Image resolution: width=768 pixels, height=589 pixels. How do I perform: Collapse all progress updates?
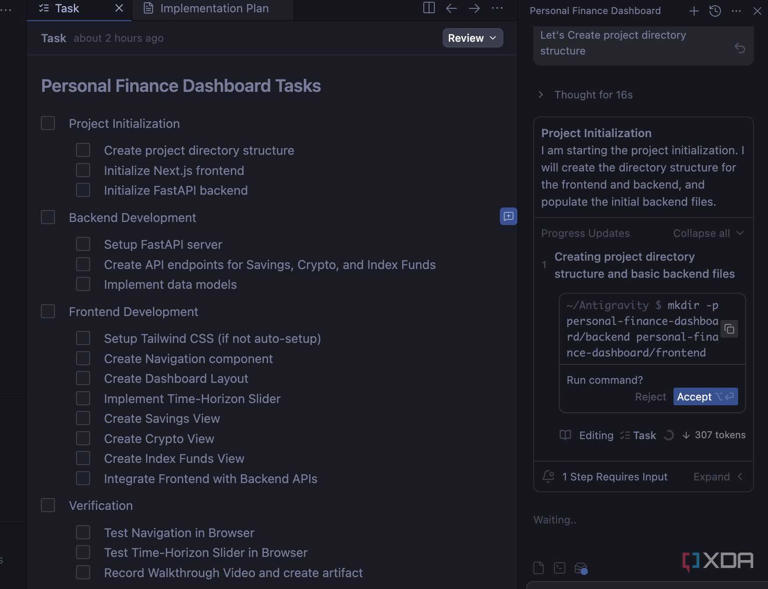coord(708,233)
